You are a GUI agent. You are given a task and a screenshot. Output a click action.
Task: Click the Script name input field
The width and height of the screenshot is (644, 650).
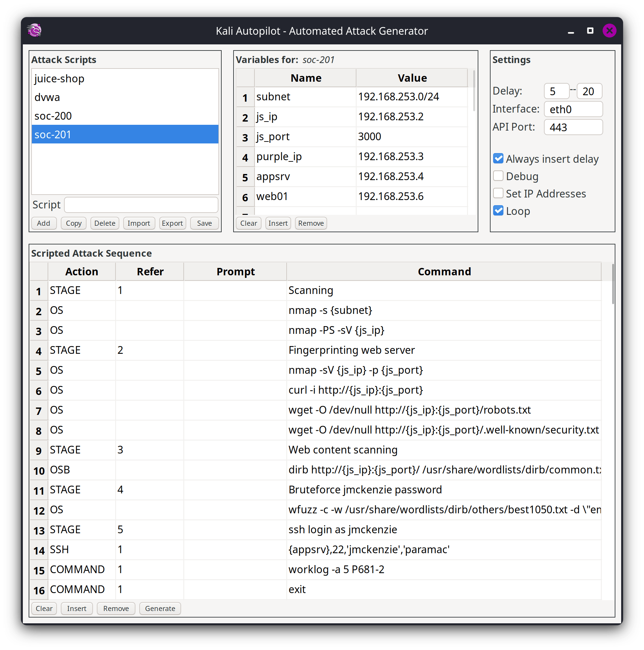click(x=141, y=205)
